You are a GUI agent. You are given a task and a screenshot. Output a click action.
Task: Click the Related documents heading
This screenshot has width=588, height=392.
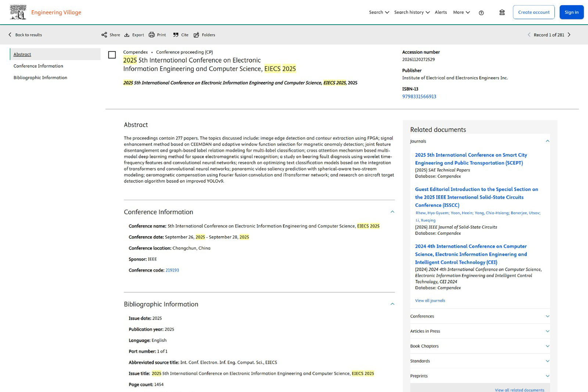point(438,130)
